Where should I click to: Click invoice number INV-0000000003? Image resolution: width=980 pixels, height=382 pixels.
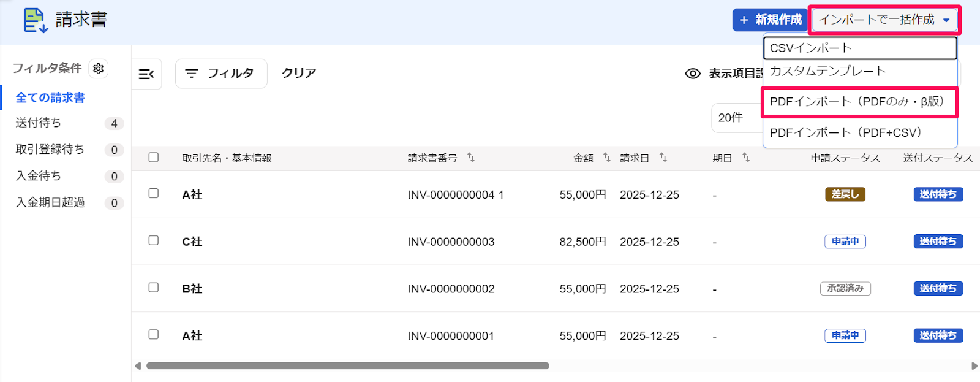pyautogui.click(x=451, y=242)
